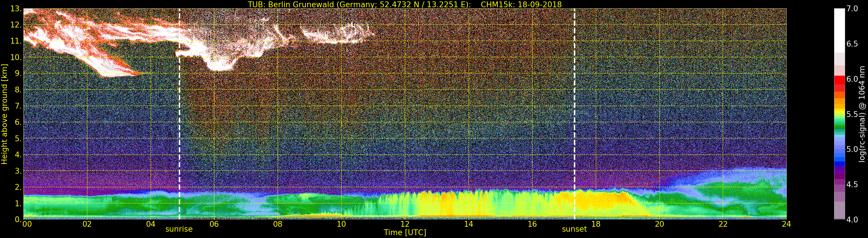The height and width of the screenshot is (238, 868).
Task: Click the time axis tick "02"
Action: pyautogui.click(x=87, y=224)
